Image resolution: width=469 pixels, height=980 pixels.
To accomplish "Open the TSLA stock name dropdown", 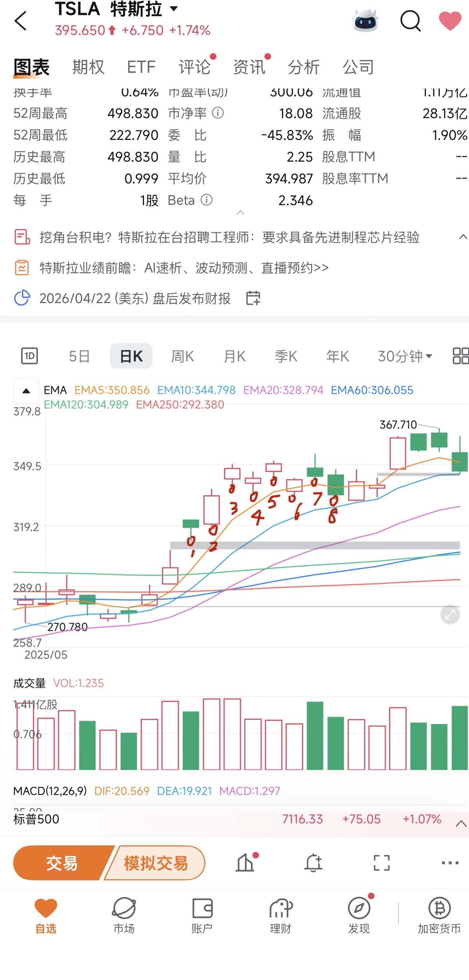I will click(174, 9).
